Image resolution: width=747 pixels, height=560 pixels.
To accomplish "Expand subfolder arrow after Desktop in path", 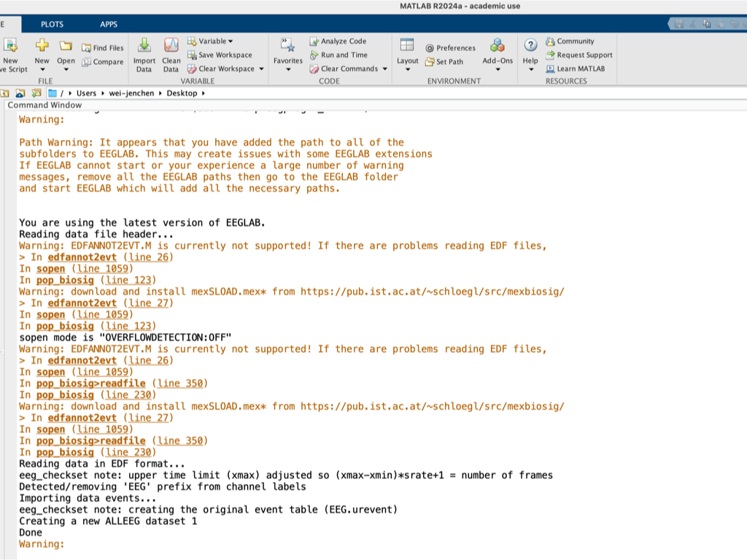I will click(x=203, y=93).
